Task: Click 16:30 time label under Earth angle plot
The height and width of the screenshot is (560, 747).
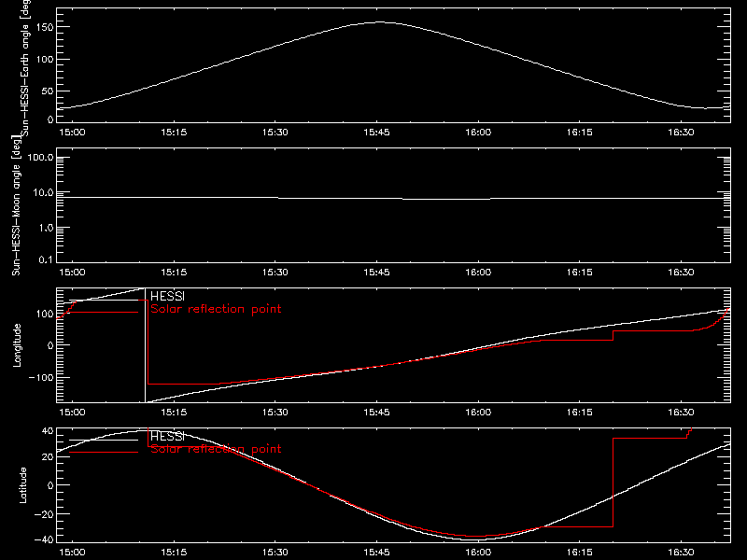Action: coord(682,133)
